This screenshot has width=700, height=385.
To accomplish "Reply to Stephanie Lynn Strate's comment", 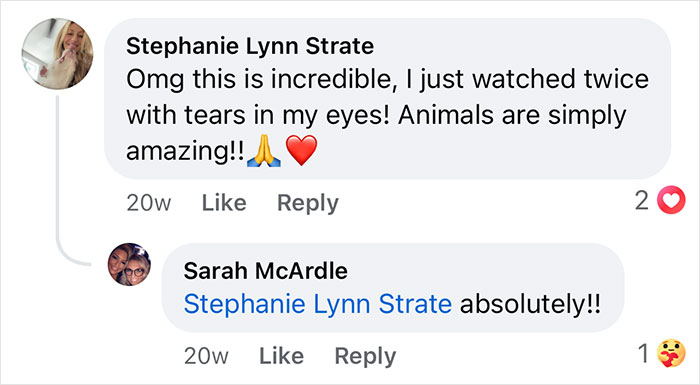I will [x=308, y=203].
